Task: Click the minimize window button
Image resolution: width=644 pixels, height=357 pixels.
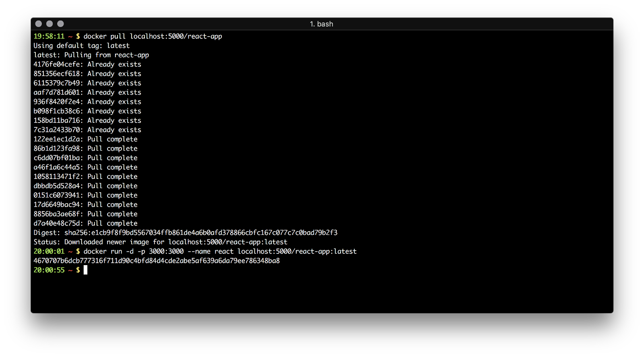Action: 50,24
